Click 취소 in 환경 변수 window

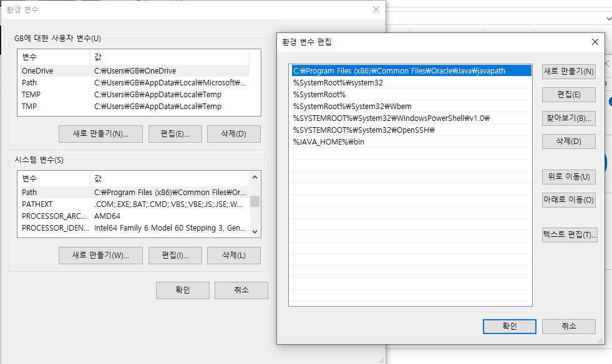pos(241,290)
